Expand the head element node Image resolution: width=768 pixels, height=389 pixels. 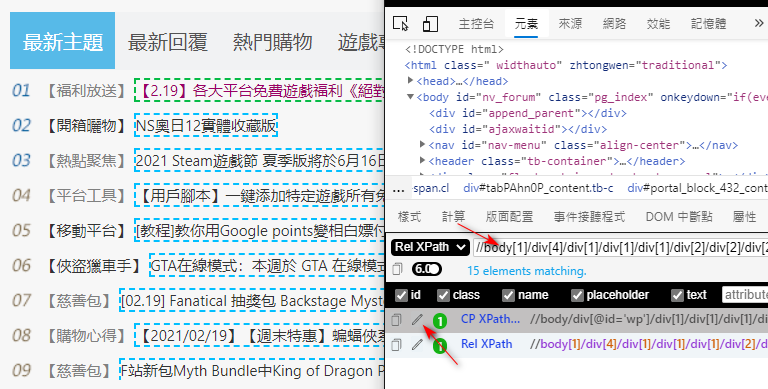411,81
